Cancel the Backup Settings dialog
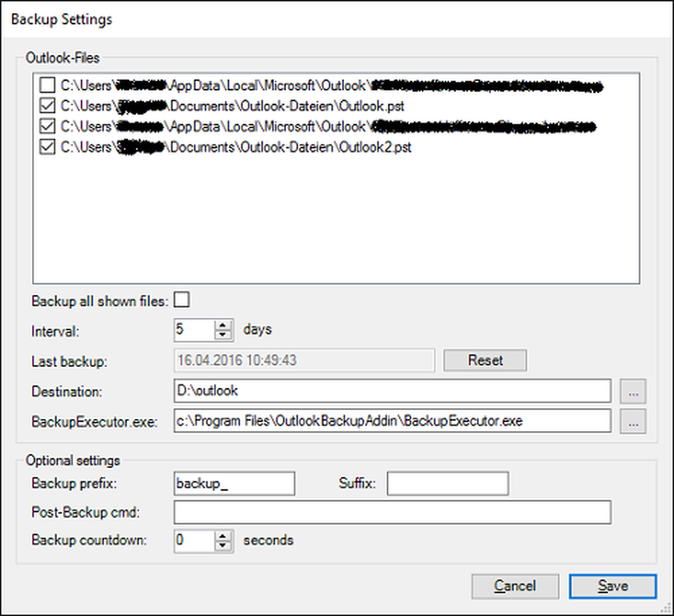The width and height of the screenshot is (674, 616). 515,586
